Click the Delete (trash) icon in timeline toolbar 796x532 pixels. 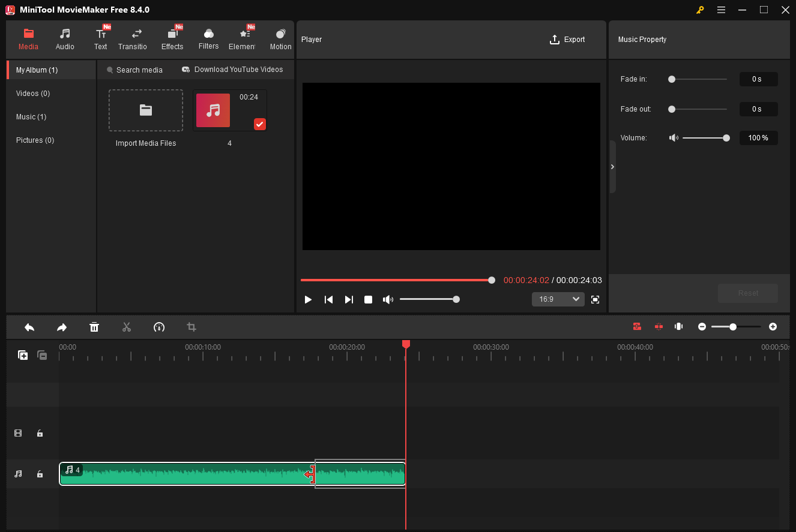coord(94,327)
